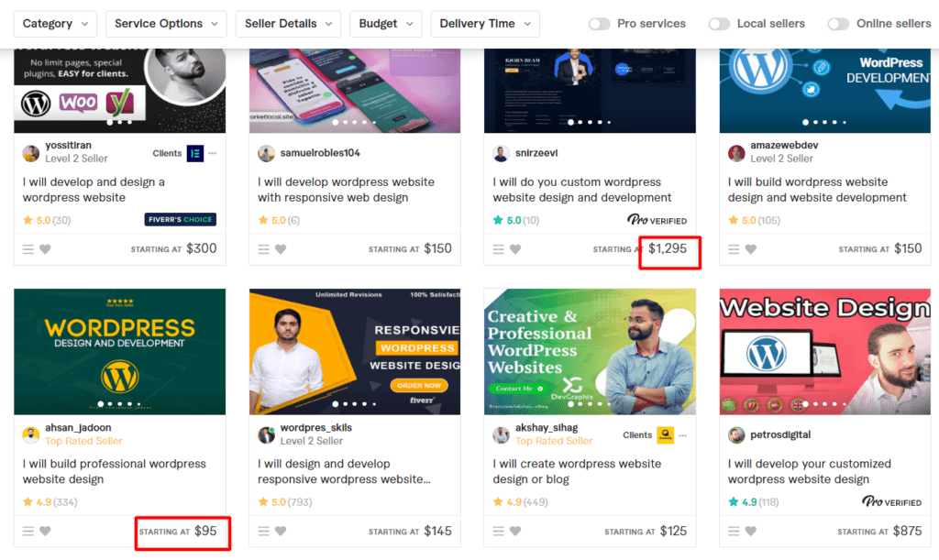Image resolution: width=939 pixels, height=560 pixels.
Task: Click the Responsive WordPress Website Design thumbnail
Action: pyautogui.click(x=355, y=352)
